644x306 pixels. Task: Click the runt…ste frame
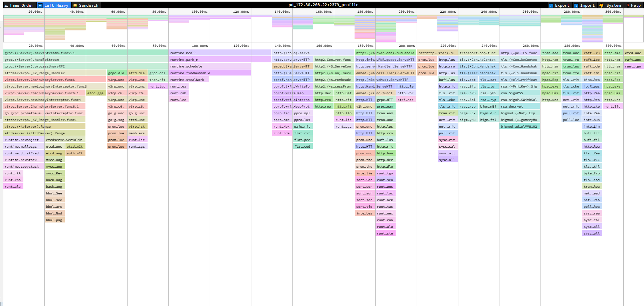[386, 233]
